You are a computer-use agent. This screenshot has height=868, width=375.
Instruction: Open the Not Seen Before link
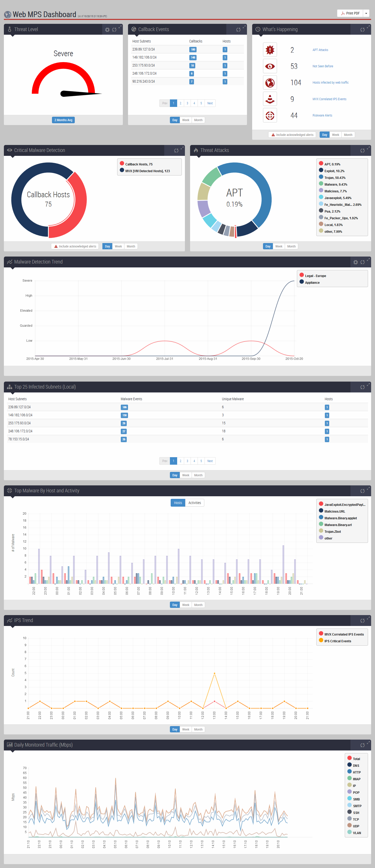323,66
